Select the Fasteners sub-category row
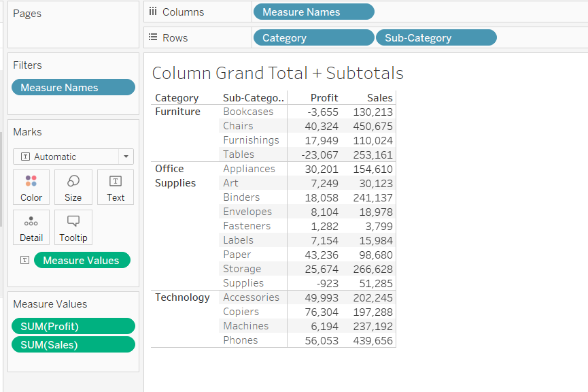 [x=247, y=226]
